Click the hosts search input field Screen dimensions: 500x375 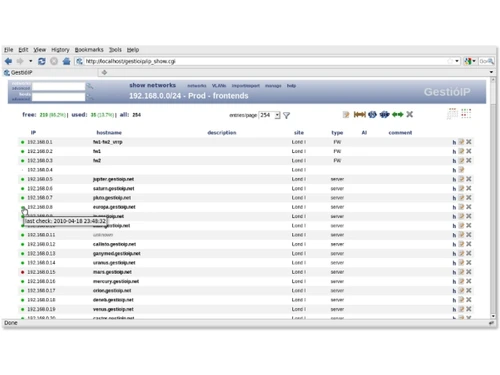[x=59, y=97]
